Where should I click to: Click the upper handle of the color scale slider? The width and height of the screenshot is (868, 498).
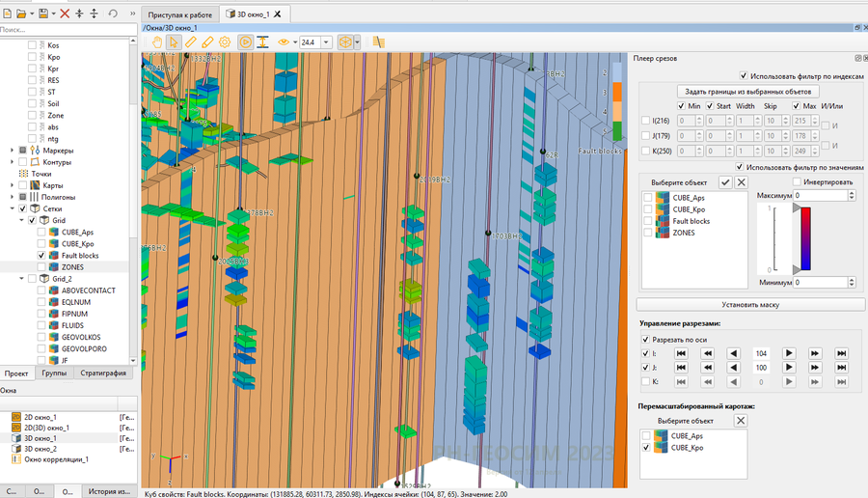tap(794, 207)
